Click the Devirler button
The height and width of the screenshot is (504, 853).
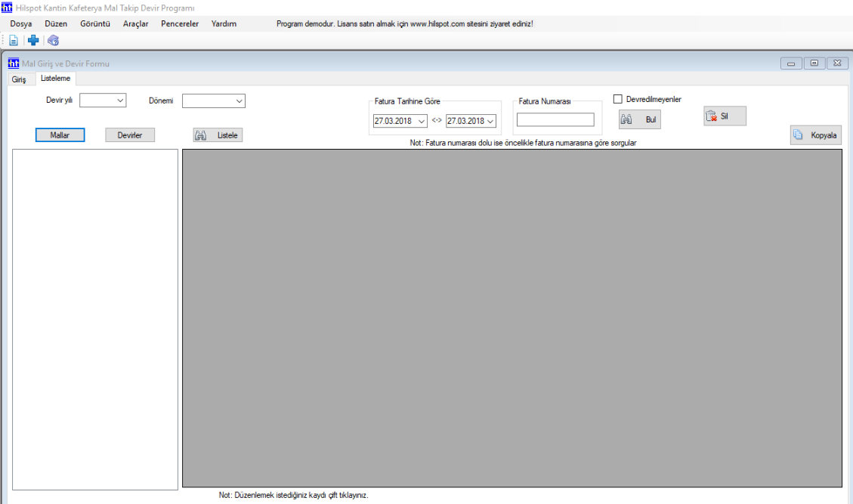[129, 135]
